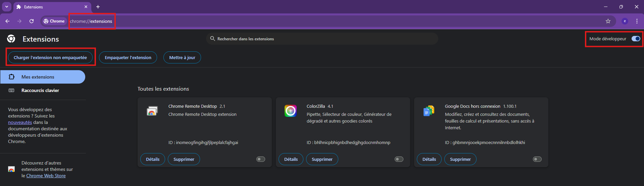This screenshot has width=644, height=186.
Task: Enable Google Docs hors connexion toggle
Action: pyautogui.click(x=537, y=159)
